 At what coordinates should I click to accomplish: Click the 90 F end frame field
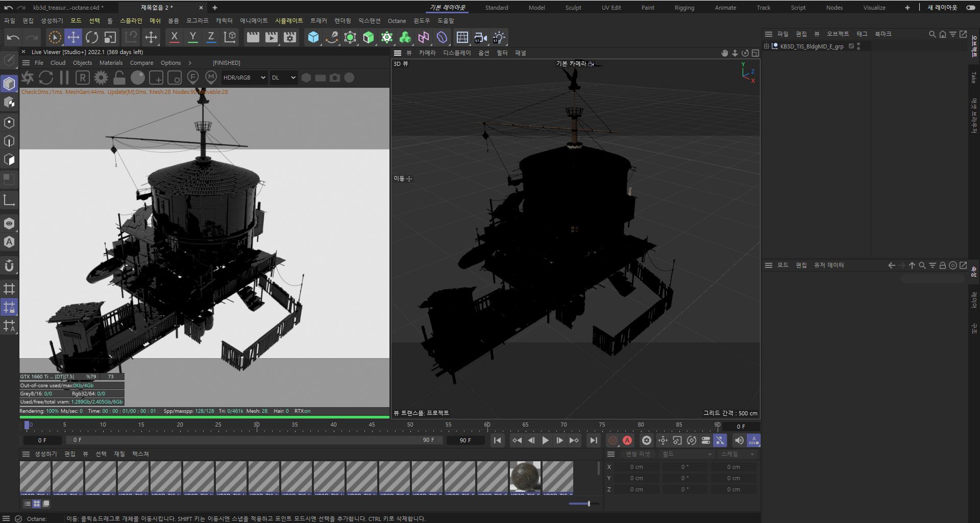(465, 440)
